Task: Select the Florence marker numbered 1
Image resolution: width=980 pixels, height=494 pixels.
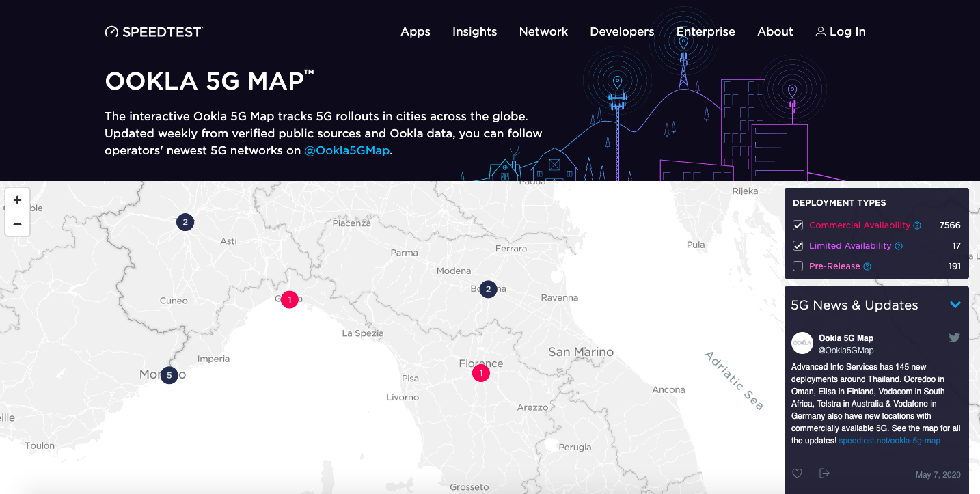Action: [x=481, y=373]
